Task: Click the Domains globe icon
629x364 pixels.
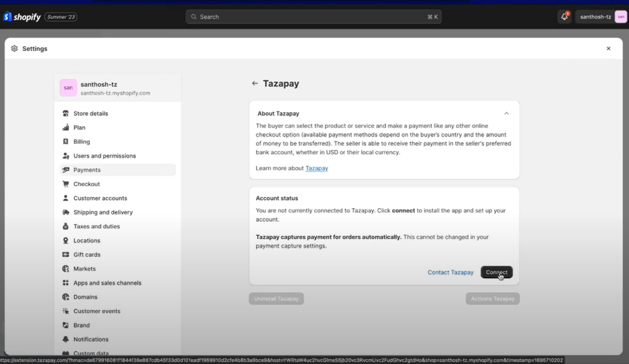Action: coord(66,297)
